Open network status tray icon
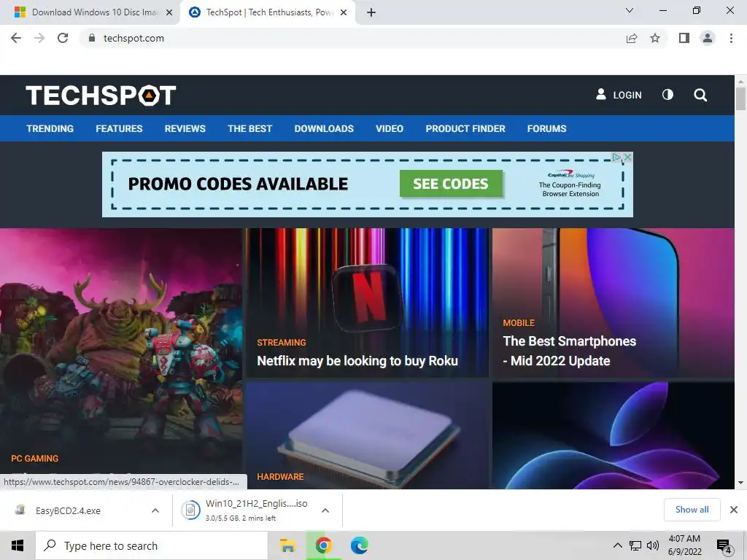Screen dimensions: 747x560 point(635,545)
